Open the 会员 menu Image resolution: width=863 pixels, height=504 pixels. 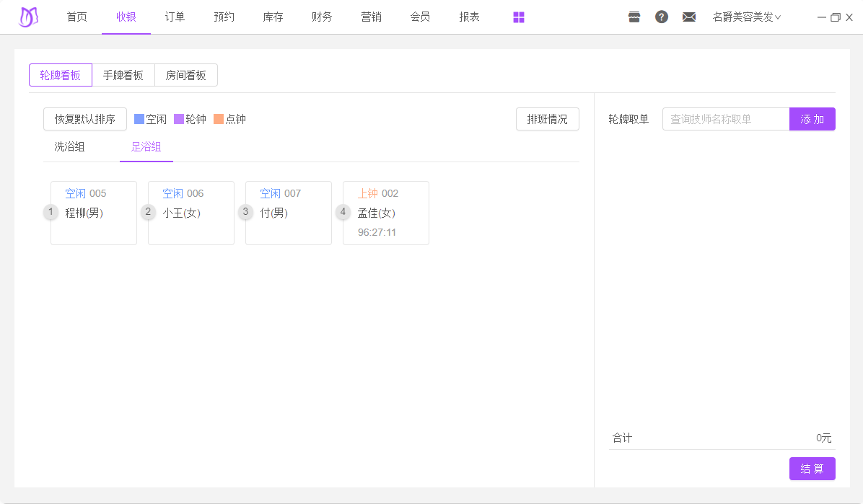click(x=420, y=17)
